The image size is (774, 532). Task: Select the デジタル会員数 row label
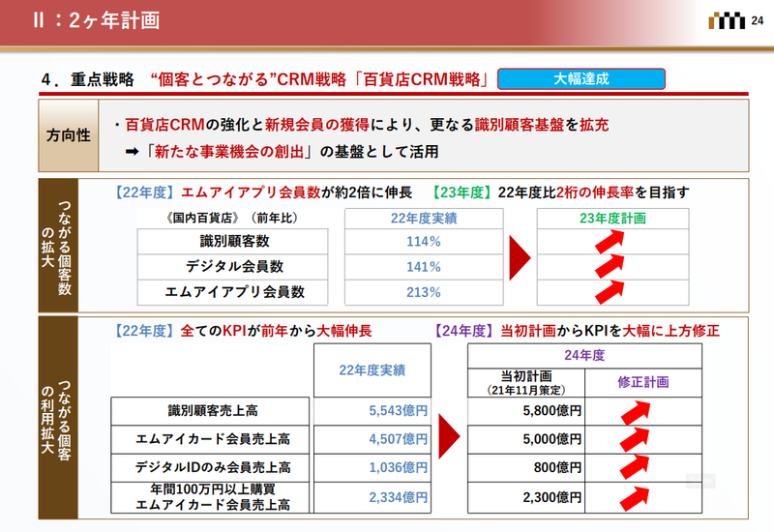(234, 267)
